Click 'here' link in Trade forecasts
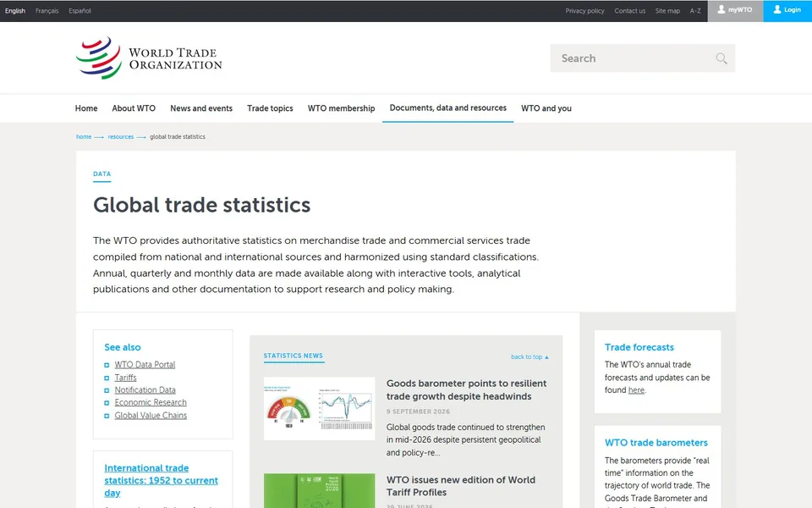 coord(636,390)
